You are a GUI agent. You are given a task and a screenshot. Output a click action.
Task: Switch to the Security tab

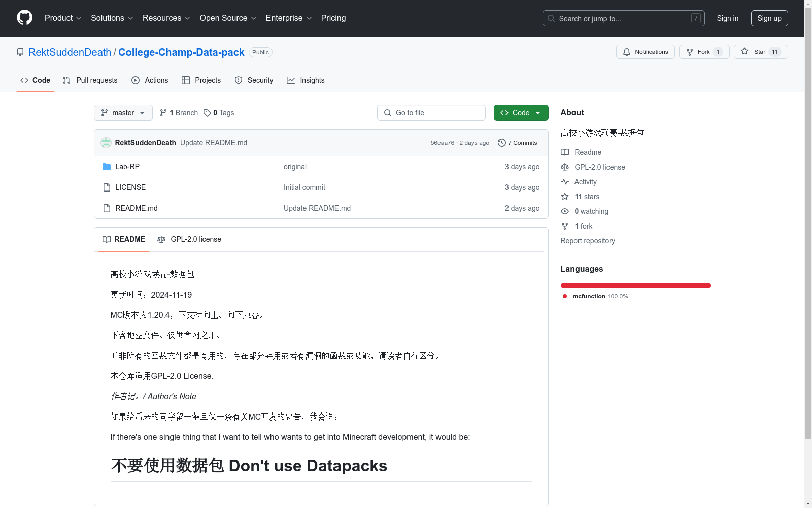pos(254,80)
